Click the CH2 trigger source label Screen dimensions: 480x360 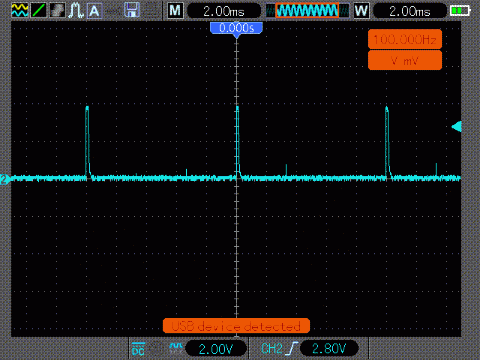(272, 349)
